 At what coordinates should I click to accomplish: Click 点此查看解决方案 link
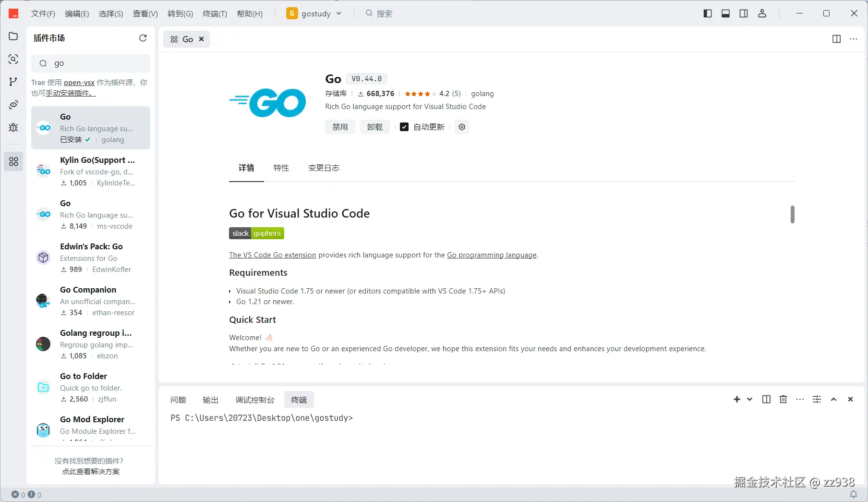coord(91,472)
